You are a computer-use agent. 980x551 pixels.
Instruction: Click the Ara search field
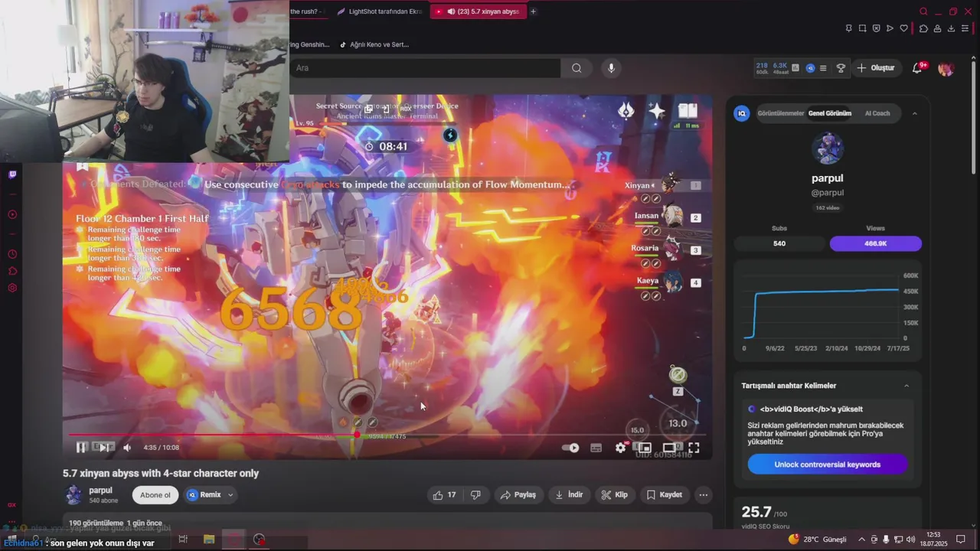(425, 68)
